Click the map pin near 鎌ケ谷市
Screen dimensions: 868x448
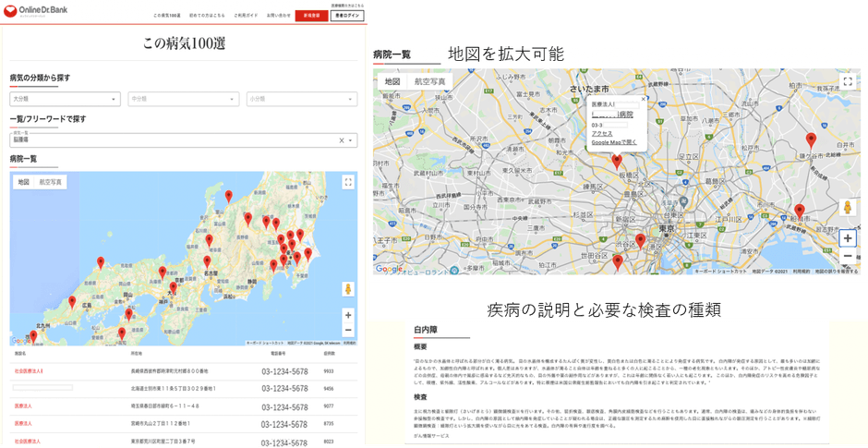(x=811, y=139)
